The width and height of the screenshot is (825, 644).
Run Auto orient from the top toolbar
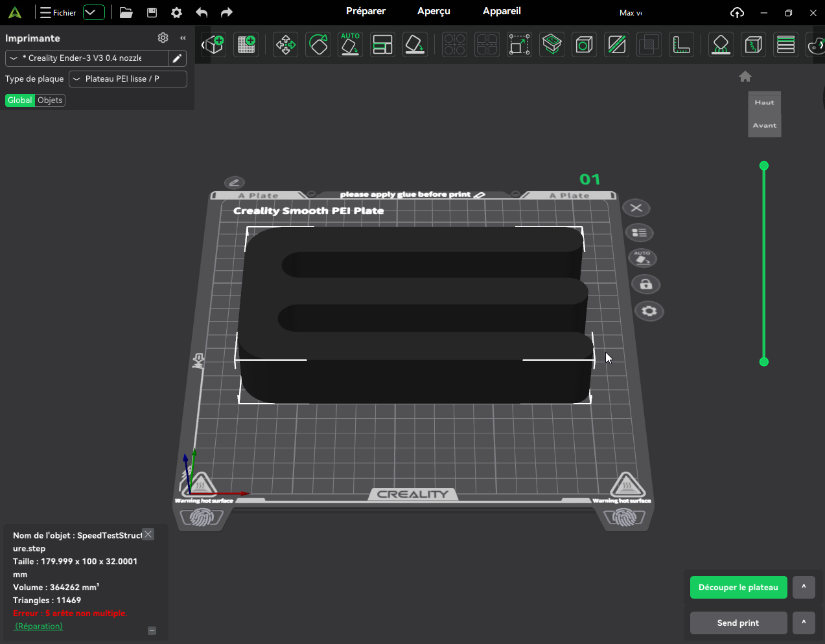[350, 45]
